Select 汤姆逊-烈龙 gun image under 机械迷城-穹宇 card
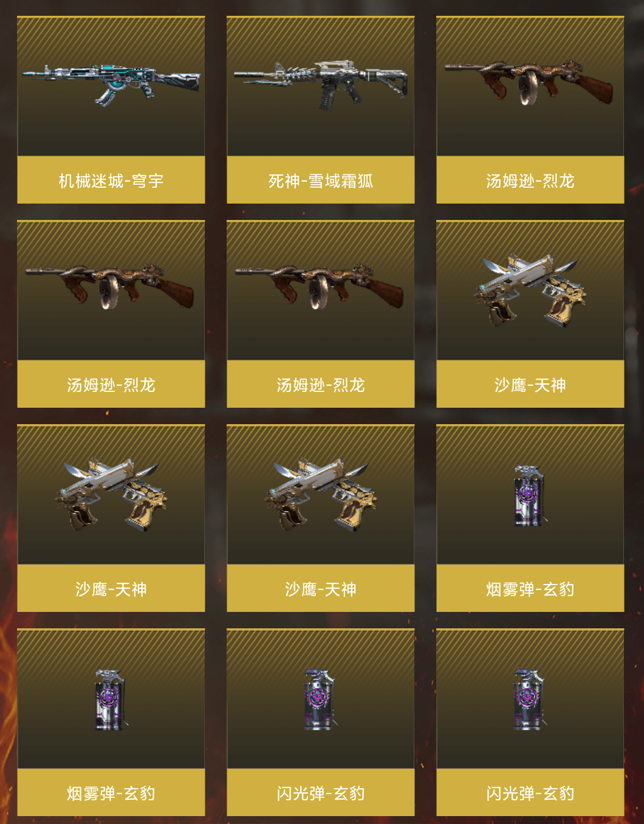The width and height of the screenshot is (644, 824). pyautogui.click(x=110, y=286)
